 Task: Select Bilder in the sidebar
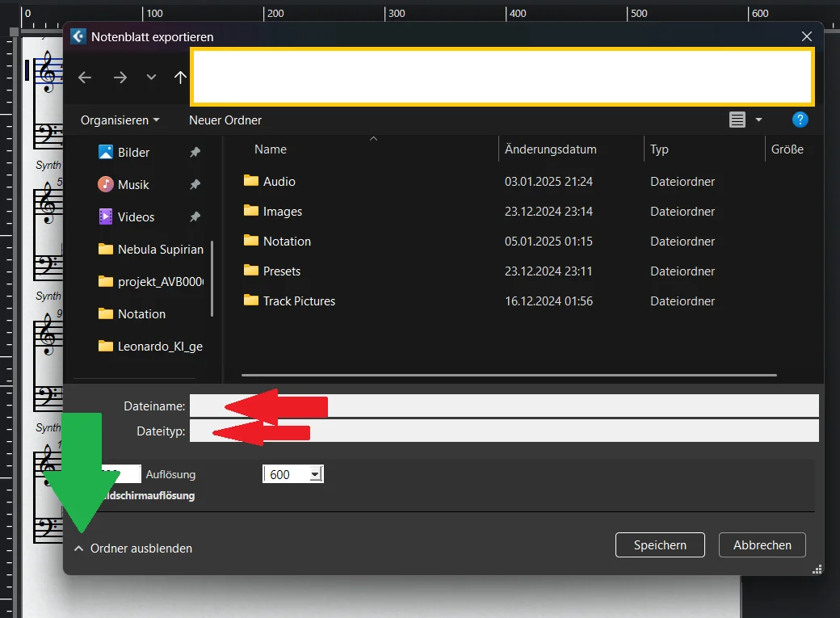[133, 152]
